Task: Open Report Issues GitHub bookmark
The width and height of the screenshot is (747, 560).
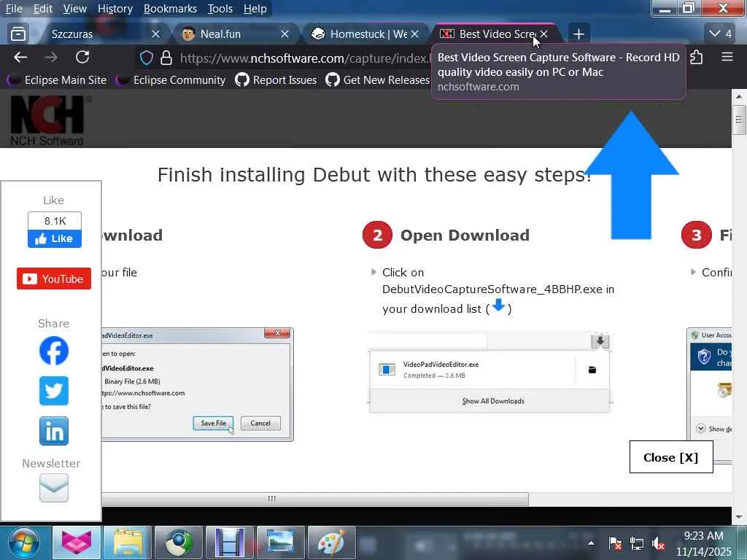Action: coord(276,80)
